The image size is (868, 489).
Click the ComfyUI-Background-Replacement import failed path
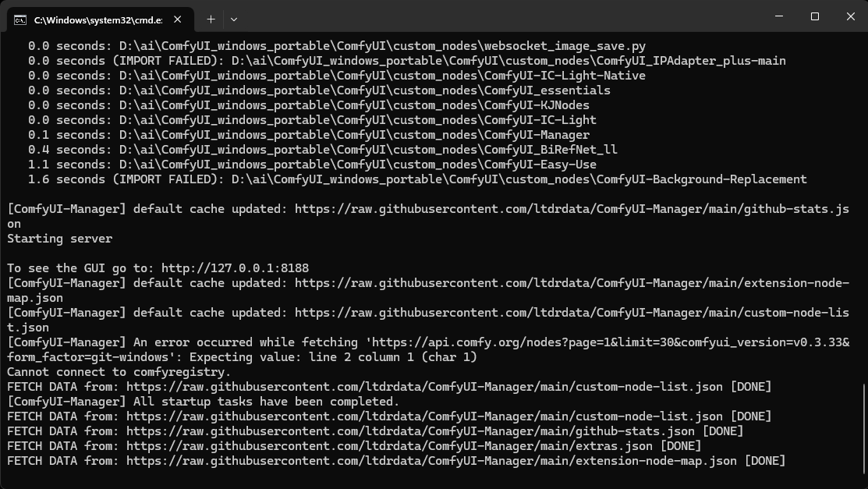pyautogui.click(x=519, y=179)
